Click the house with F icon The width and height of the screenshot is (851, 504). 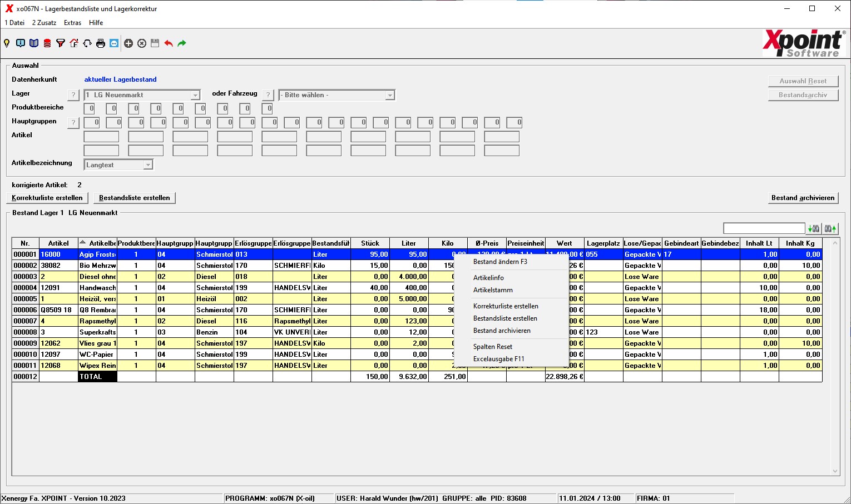coord(74,43)
